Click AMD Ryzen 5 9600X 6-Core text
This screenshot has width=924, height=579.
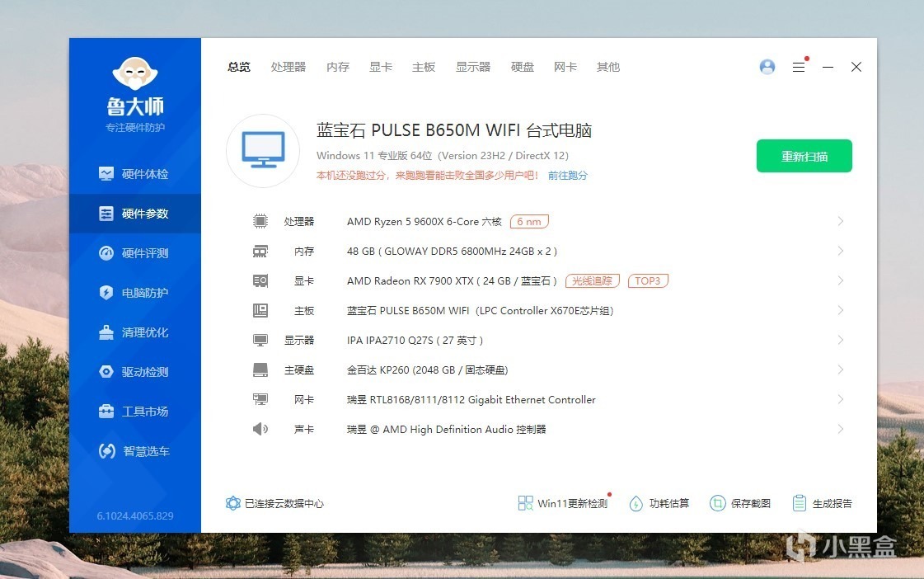424,222
